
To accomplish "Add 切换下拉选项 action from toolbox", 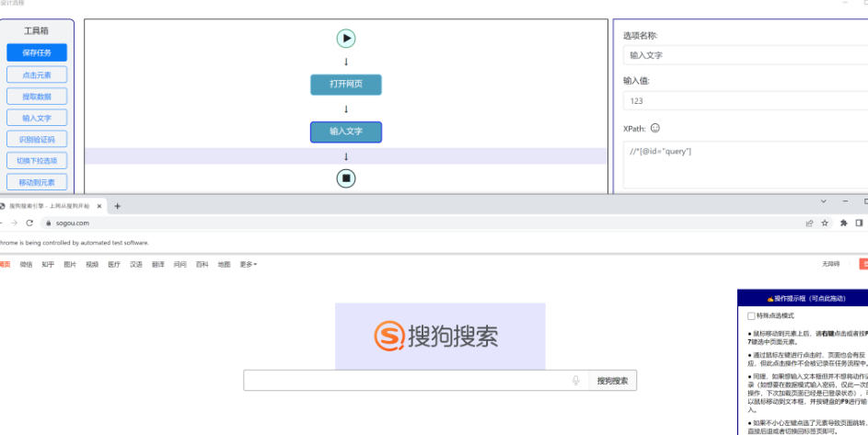I will tap(37, 161).
